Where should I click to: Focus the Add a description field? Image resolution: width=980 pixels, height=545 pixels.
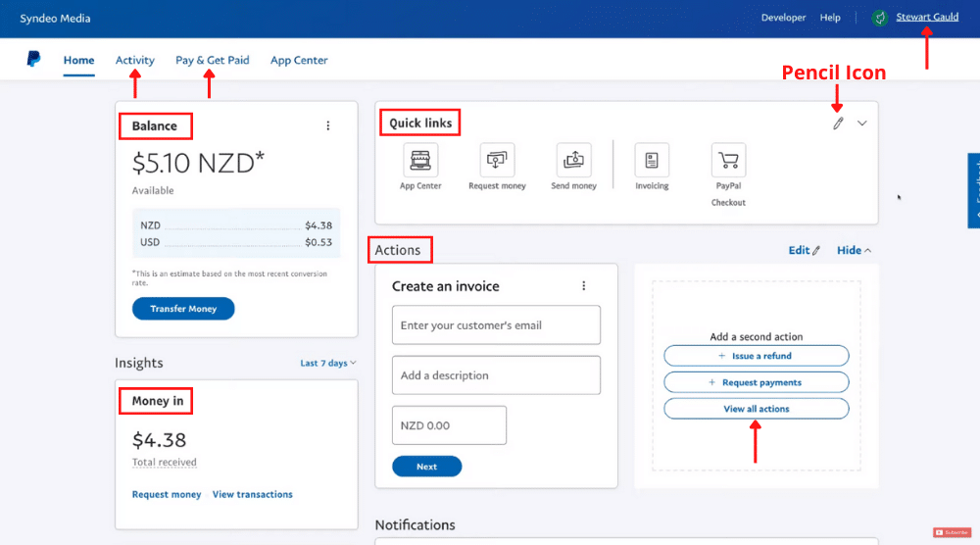496,375
